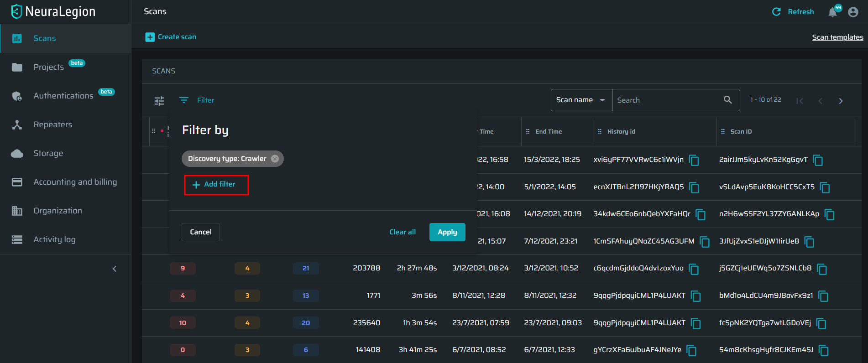Click the NeuraLegion logo

pyautogui.click(x=53, y=11)
